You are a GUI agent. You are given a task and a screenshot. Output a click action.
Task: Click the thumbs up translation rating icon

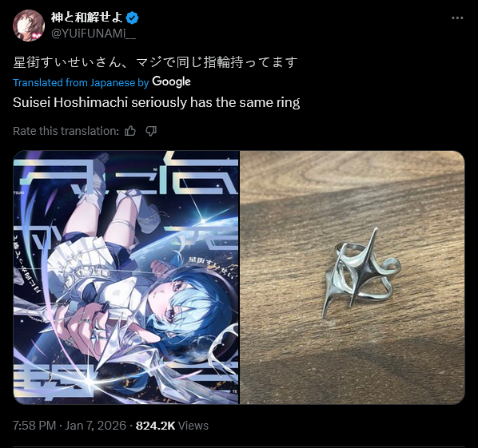coord(130,131)
